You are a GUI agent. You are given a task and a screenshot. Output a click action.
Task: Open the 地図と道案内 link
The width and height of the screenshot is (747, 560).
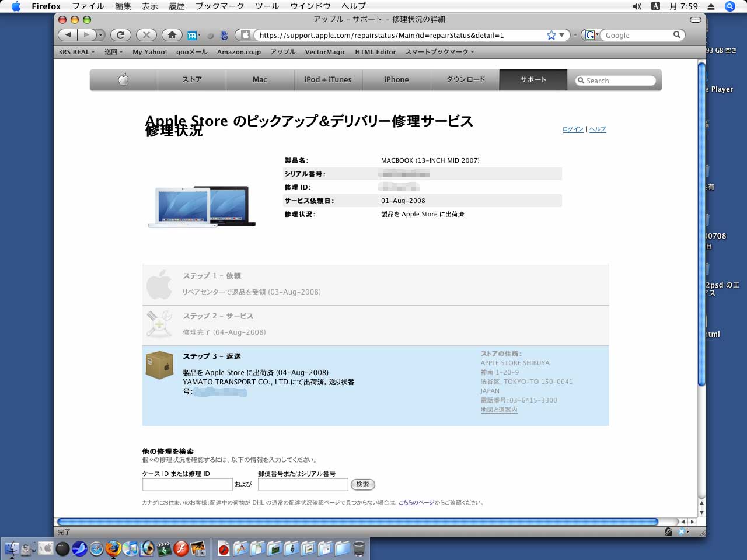(x=499, y=410)
